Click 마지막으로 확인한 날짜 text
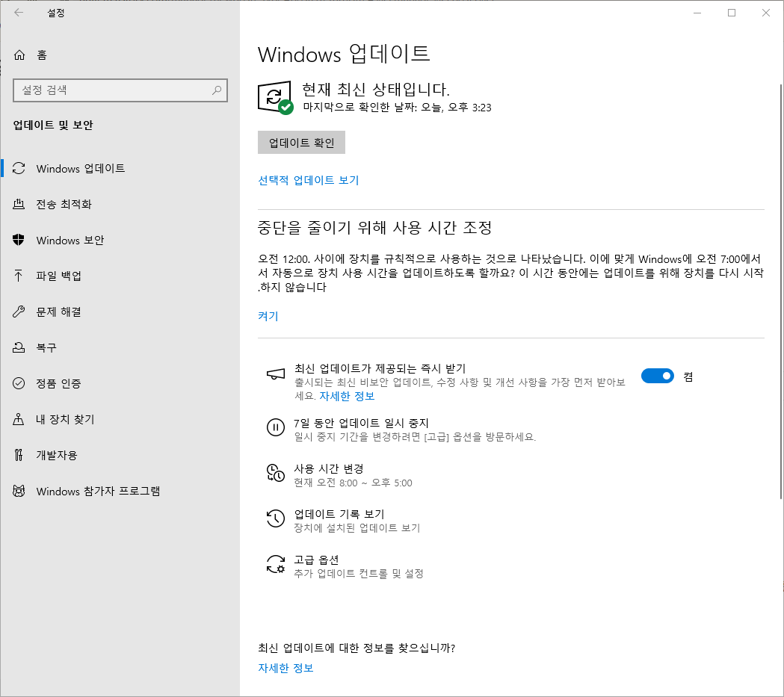784x697 pixels. coord(397,108)
